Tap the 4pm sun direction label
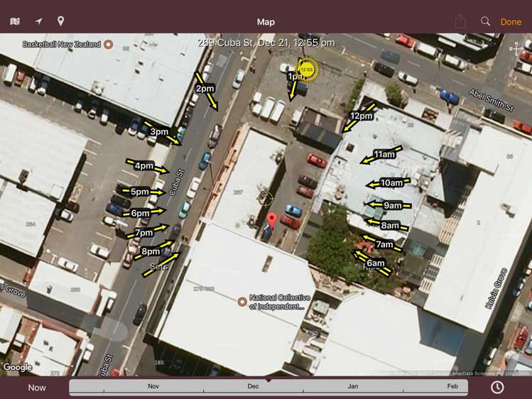This screenshot has height=399, width=532. coord(144,165)
